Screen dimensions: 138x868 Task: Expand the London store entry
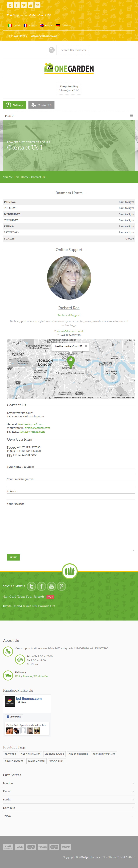pyautogui.click(x=69, y=783)
